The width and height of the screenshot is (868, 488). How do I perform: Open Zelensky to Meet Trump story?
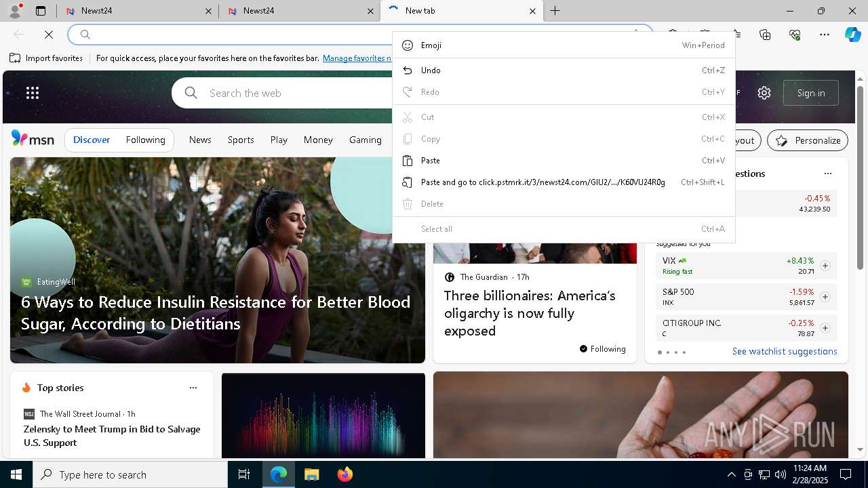point(112,436)
